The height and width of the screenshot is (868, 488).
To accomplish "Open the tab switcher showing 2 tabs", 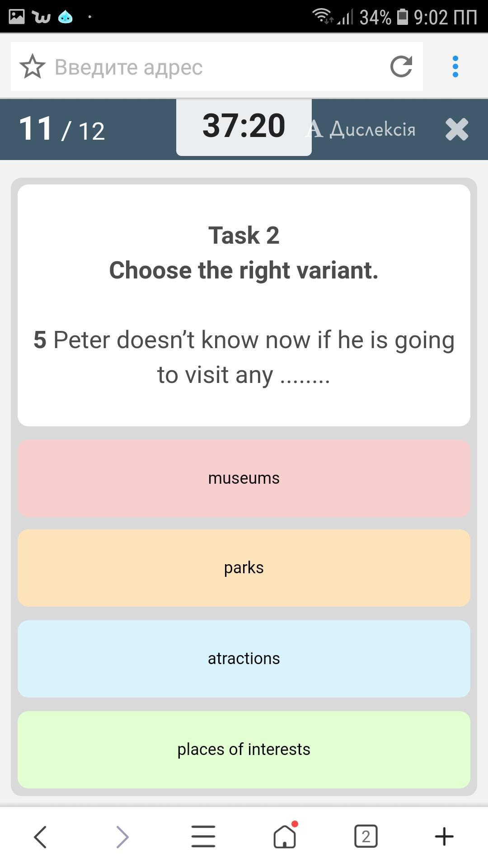I will point(366,836).
